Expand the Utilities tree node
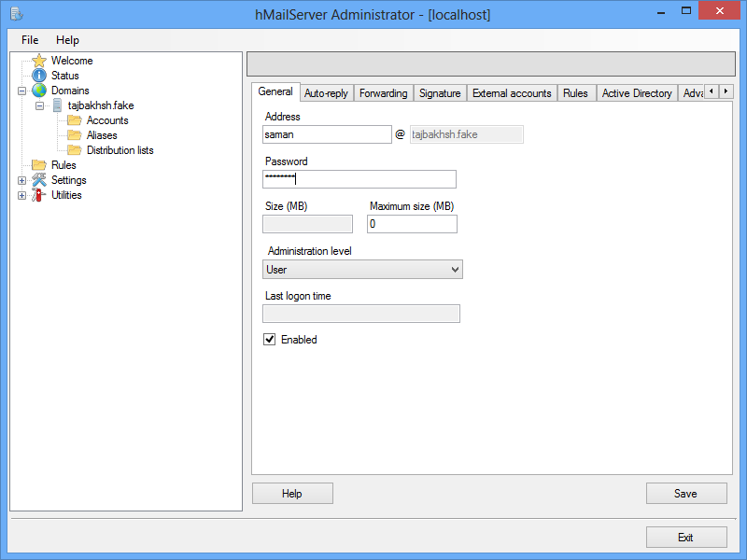Screen dimensions: 747x560 coord(21,195)
